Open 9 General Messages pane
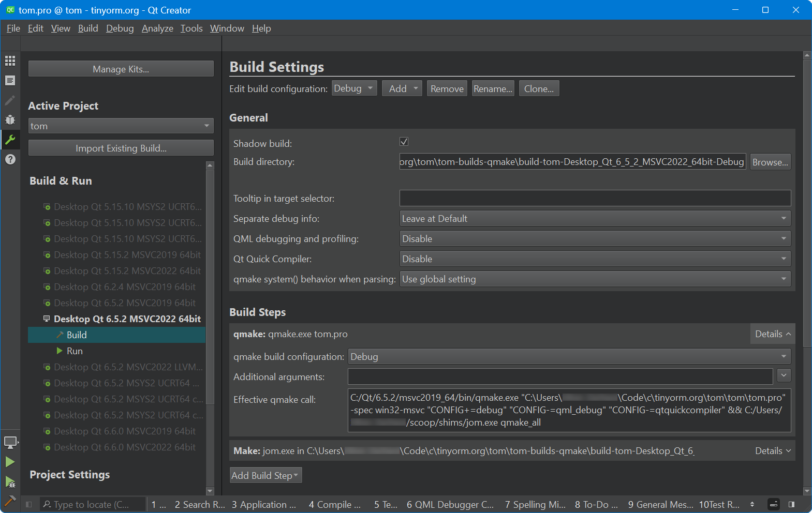The height and width of the screenshot is (513, 812). tap(661, 504)
